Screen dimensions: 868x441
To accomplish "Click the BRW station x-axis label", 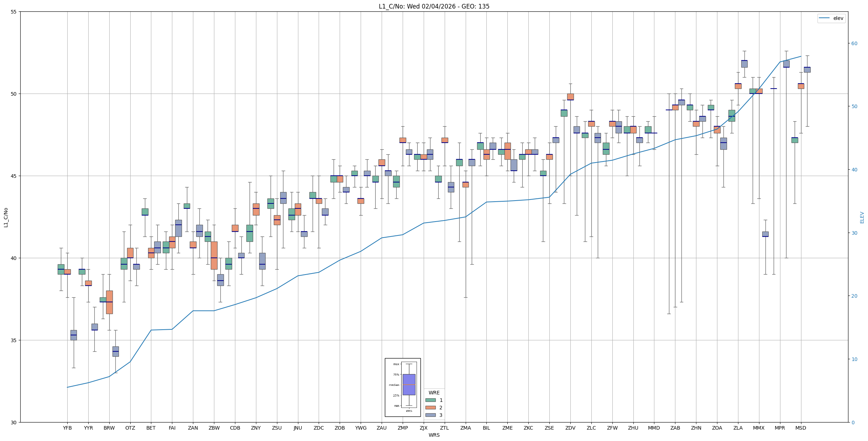I will pos(109,428).
